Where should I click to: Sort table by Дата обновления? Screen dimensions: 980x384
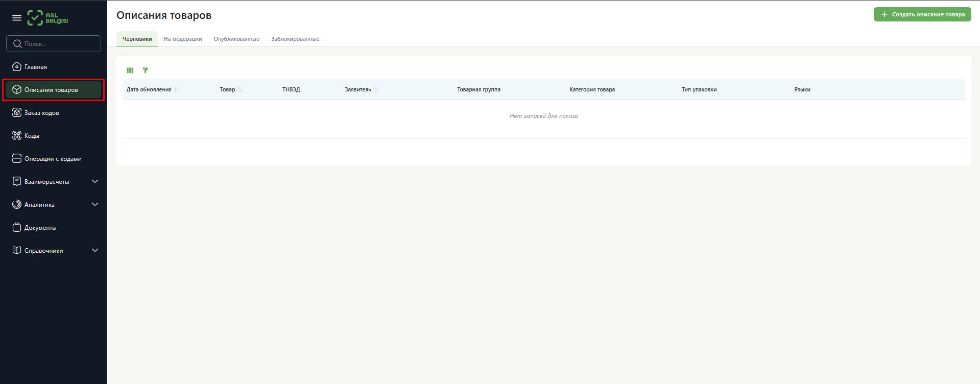pos(149,90)
